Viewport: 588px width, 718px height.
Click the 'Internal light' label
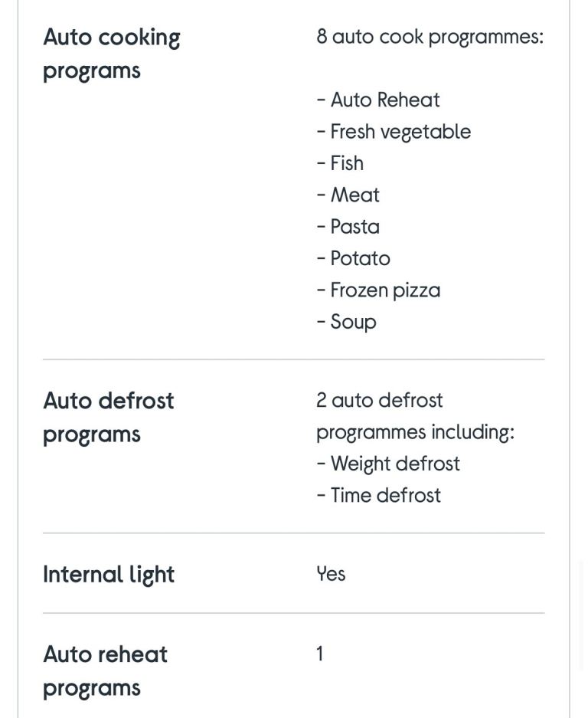[109, 575]
